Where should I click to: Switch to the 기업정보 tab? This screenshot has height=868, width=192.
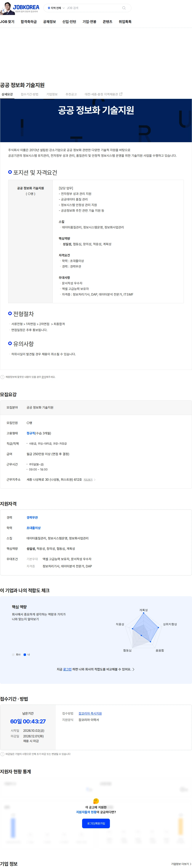52,94
